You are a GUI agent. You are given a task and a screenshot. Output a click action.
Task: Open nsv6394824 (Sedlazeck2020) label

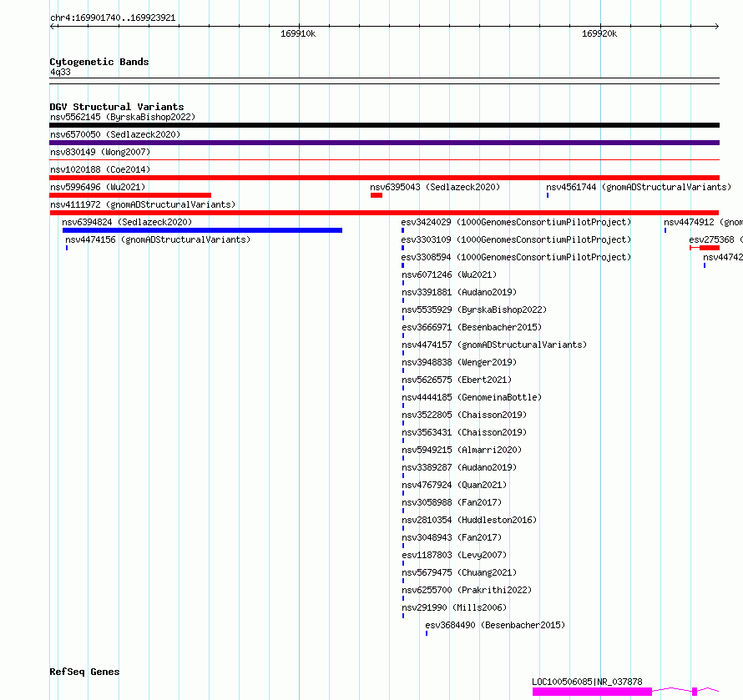127,222
